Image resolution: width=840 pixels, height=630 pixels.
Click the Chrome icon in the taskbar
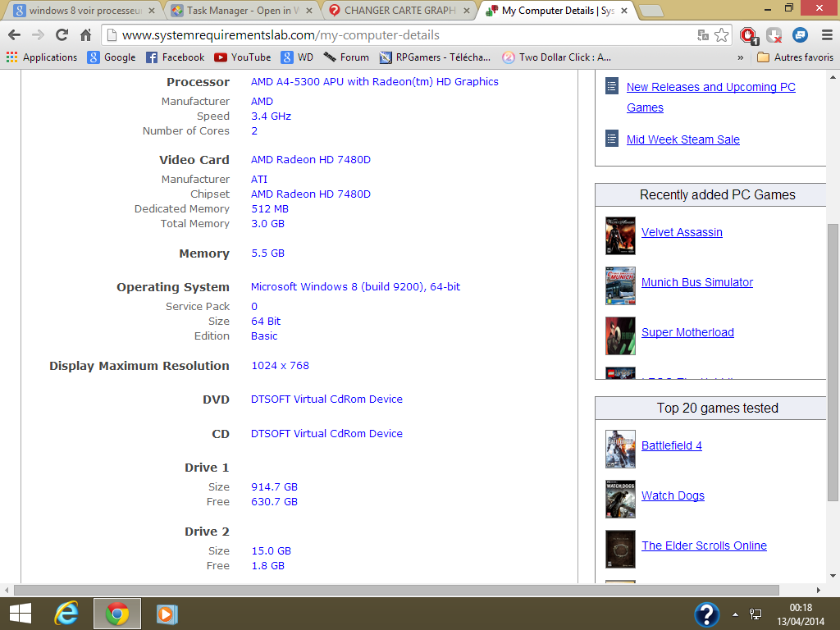point(116,614)
